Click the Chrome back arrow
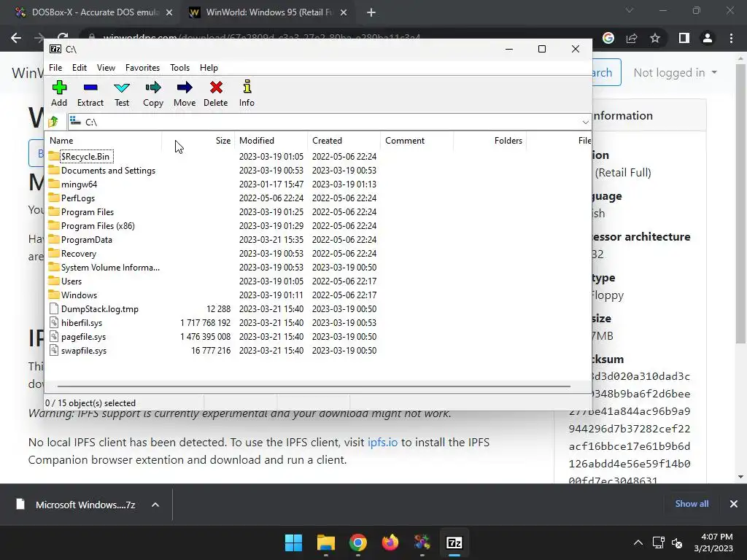Image resolution: width=747 pixels, height=560 pixels. (x=16, y=38)
